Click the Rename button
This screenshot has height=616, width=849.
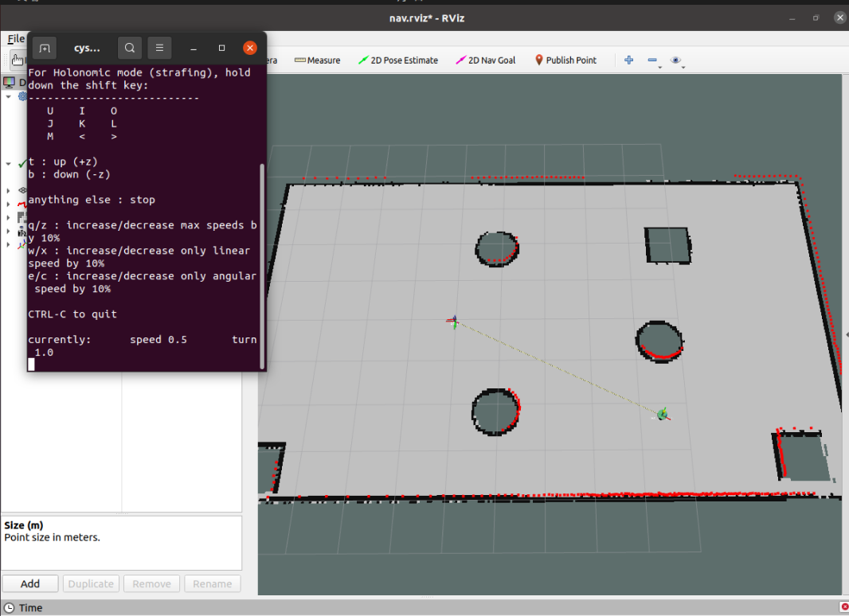(x=212, y=583)
